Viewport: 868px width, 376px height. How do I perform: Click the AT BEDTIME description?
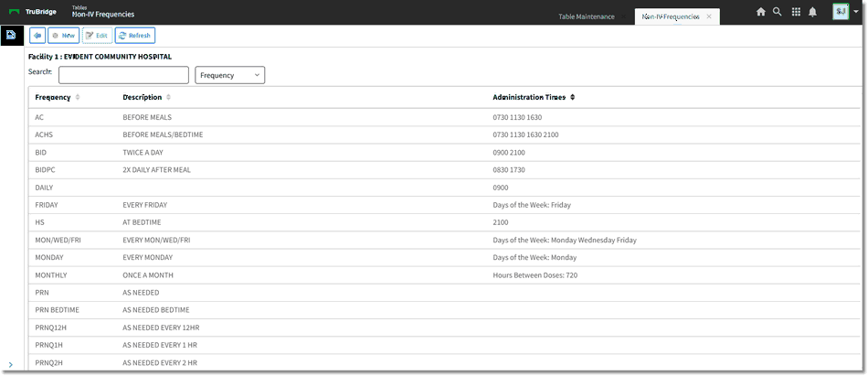(x=142, y=222)
